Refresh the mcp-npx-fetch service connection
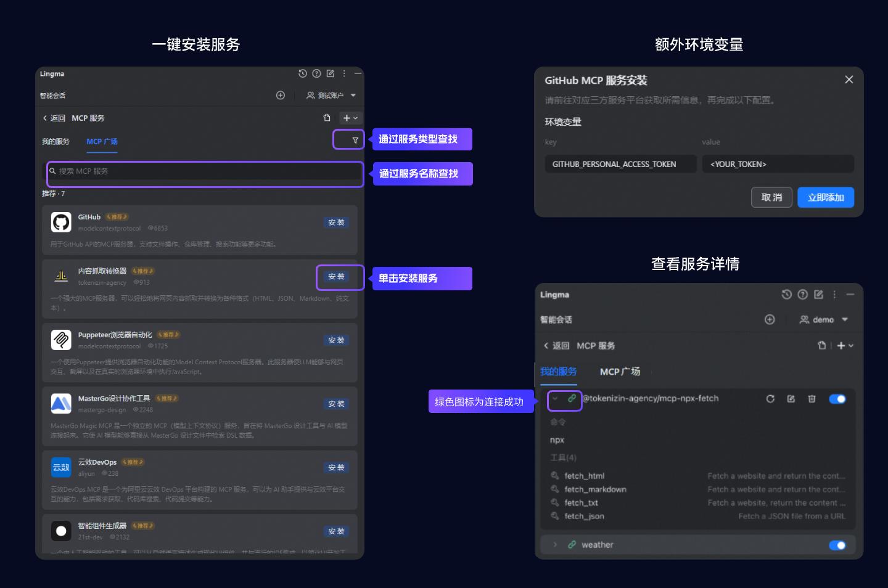888x588 pixels. coord(770,399)
